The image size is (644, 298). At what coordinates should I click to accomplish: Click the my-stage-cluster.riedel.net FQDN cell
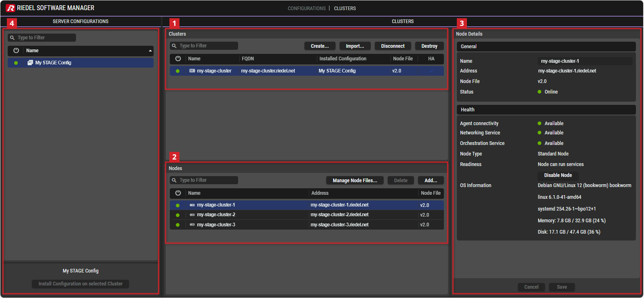pos(268,71)
